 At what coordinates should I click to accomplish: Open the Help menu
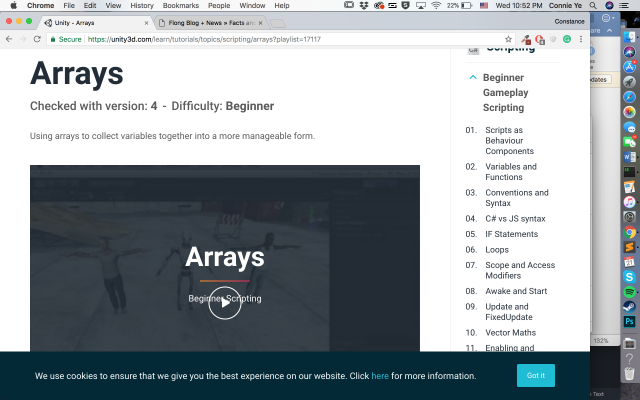coord(282,5)
